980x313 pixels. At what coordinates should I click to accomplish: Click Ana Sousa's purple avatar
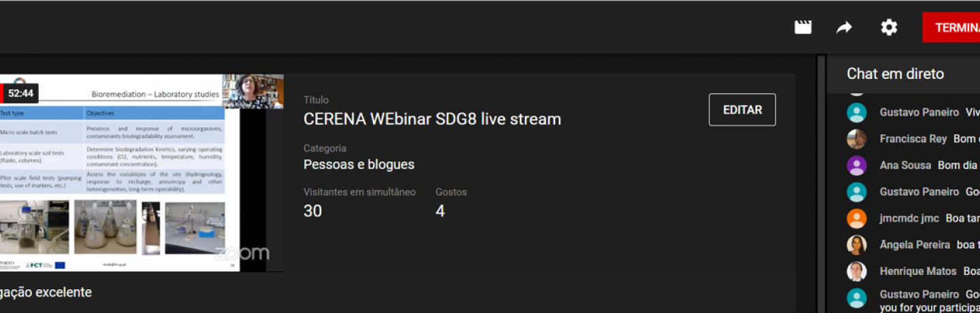[856, 165]
